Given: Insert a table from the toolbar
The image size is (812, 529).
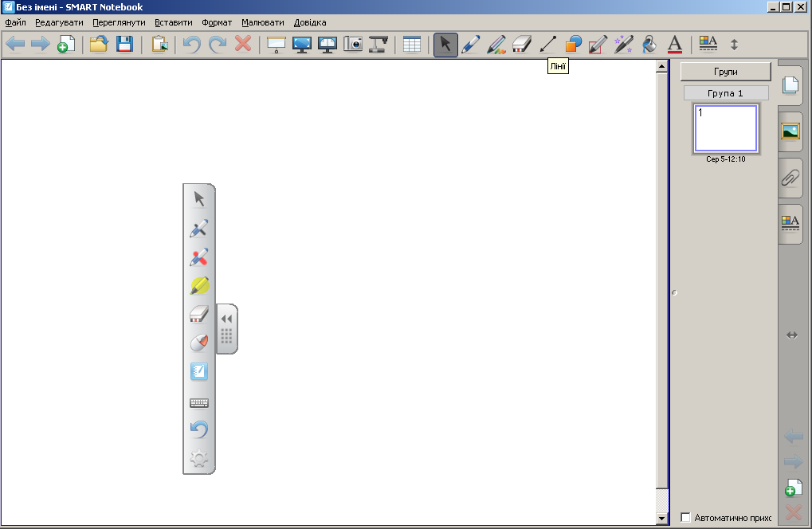Looking at the screenshot, I should pyautogui.click(x=412, y=45).
